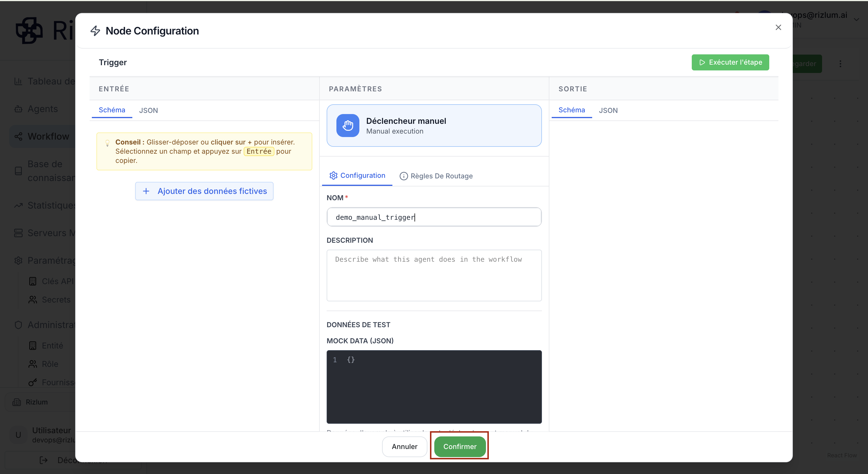Viewport: 868px width, 474px height.
Task: Open Agents robot icon in sidebar
Action: click(18, 109)
